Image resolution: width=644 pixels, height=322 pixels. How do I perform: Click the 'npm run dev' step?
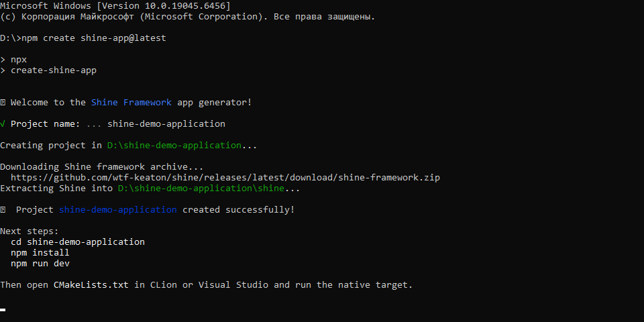pyautogui.click(x=40, y=263)
